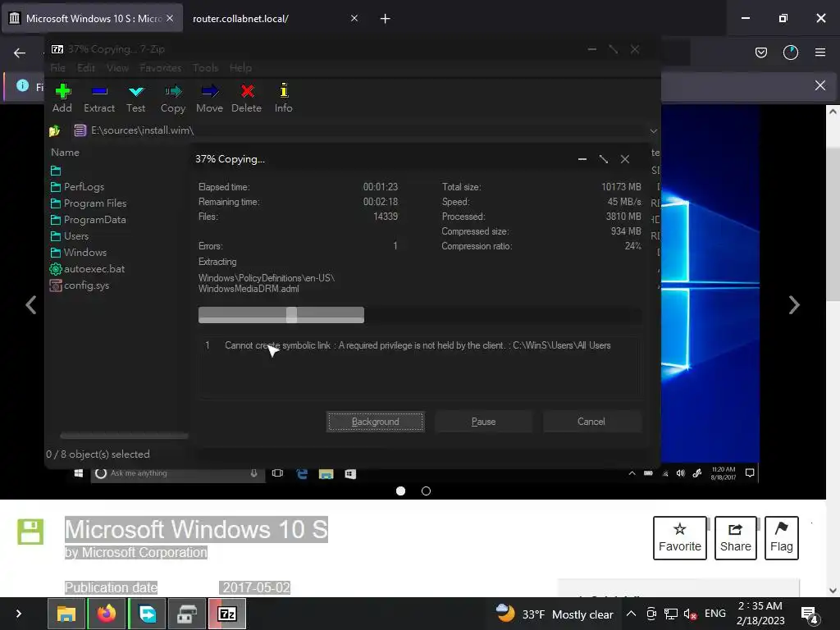Select the ProgramData folder
840x630 pixels.
click(89, 220)
